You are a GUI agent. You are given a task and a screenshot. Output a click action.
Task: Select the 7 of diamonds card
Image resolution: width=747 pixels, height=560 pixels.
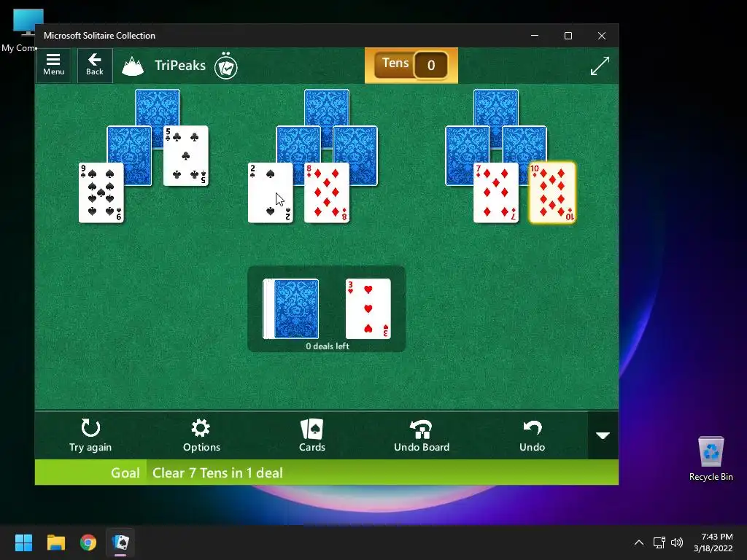pyautogui.click(x=496, y=192)
